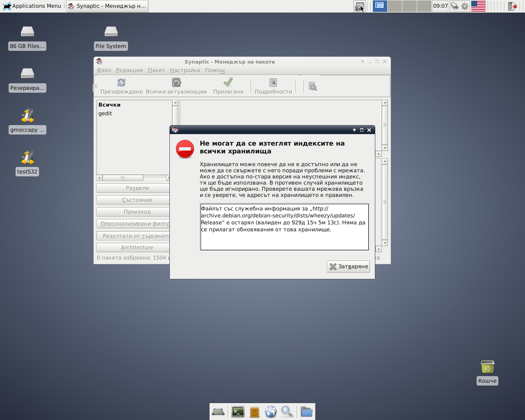Open the terminal emulator in the bottom dock

pyautogui.click(x=238, y=411)
